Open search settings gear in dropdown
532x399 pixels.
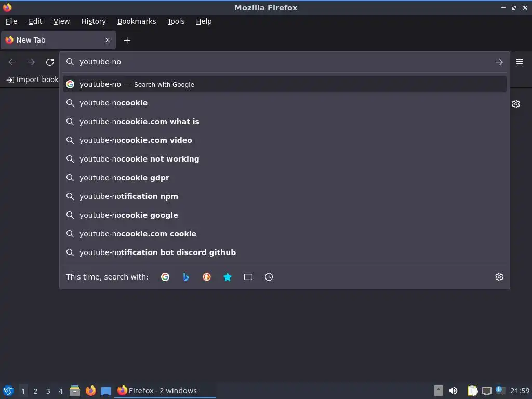tap(499, 277)
